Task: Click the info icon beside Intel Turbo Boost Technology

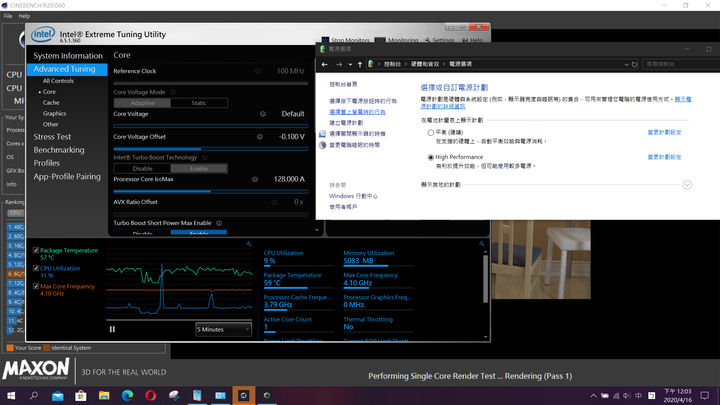Action: [205, 158]
